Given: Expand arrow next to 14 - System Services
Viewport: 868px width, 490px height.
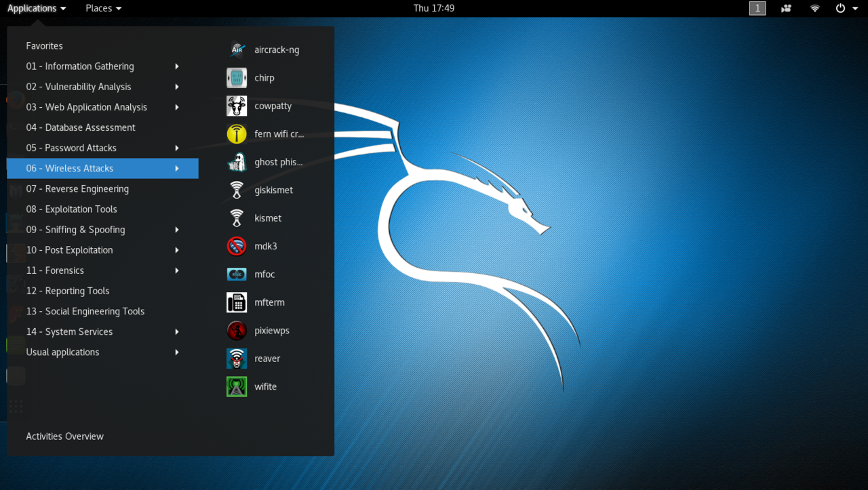Looking at the screenshot, I should tap(177, 331).
